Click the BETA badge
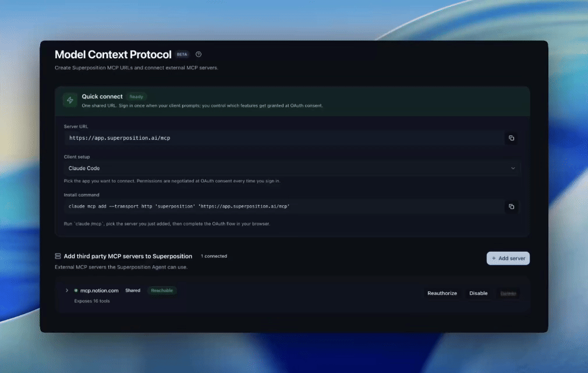Screen dimensions: 588x373 [x=182, y=54]
